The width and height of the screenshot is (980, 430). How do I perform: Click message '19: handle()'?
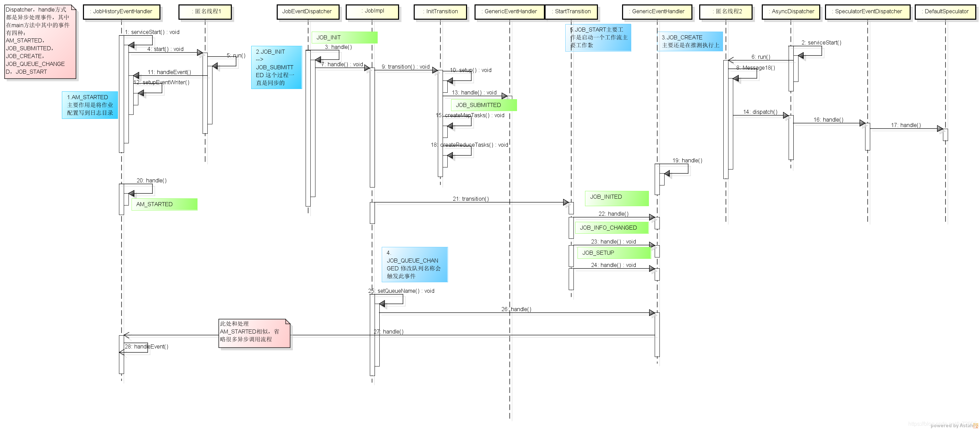[687, 160]
